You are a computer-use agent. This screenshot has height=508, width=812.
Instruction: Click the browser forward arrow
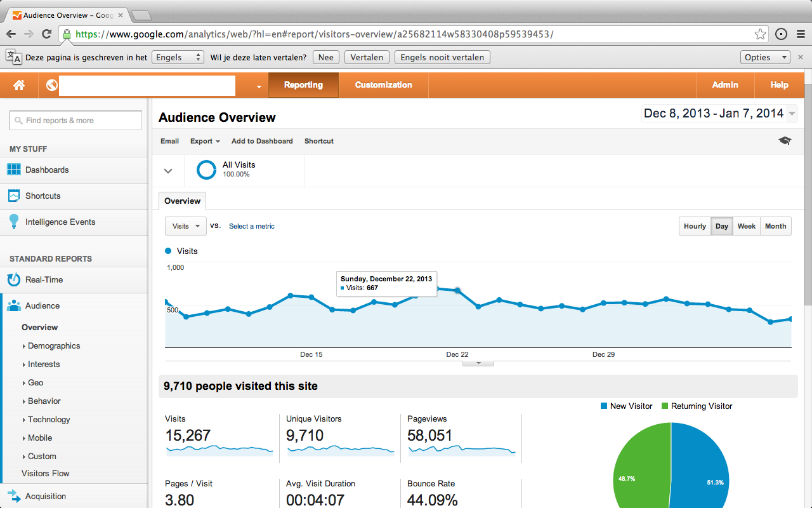point(29,34)
